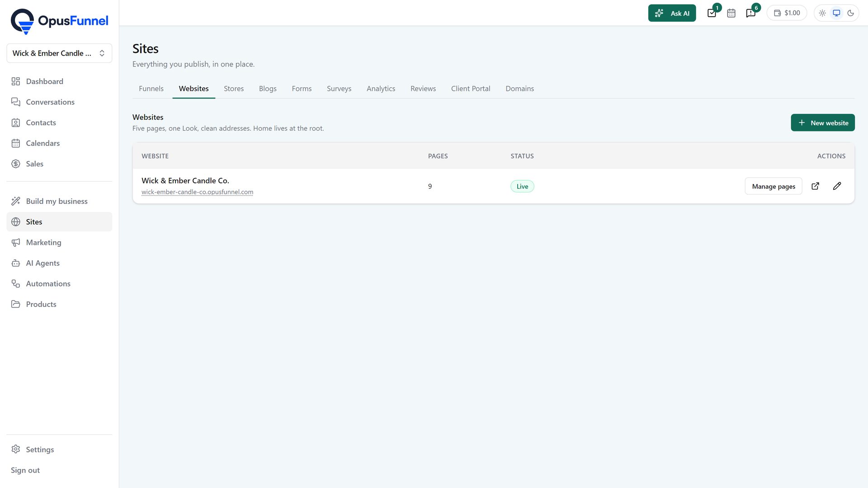Open Dashboard from the sidebar
The height and width of the screenshot is (488, 868).
pos(59,81)
